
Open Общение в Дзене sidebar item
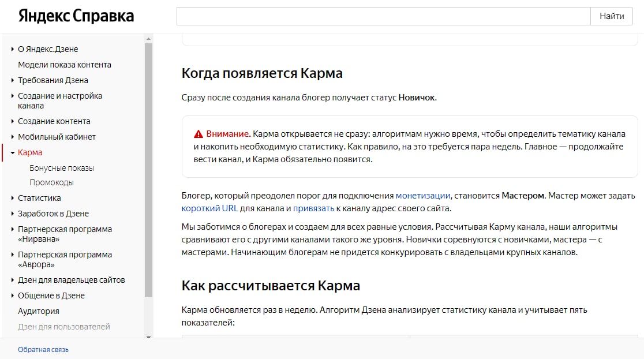pyautogui.click(x=51, y=296)
